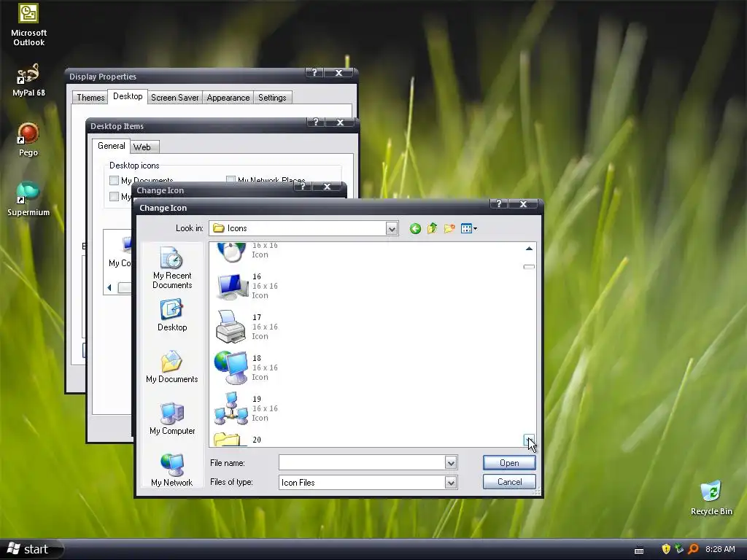Select General tab in Desktop Items
Image resolution: width=747 pixels, height=560 pixels.
[112, 146]
